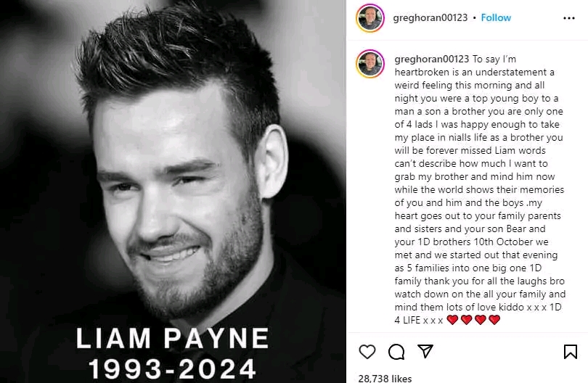This screenshot has width=588, height=383.
Task: Click the caption line mentioning son Bear
Action: click(470, 228)
